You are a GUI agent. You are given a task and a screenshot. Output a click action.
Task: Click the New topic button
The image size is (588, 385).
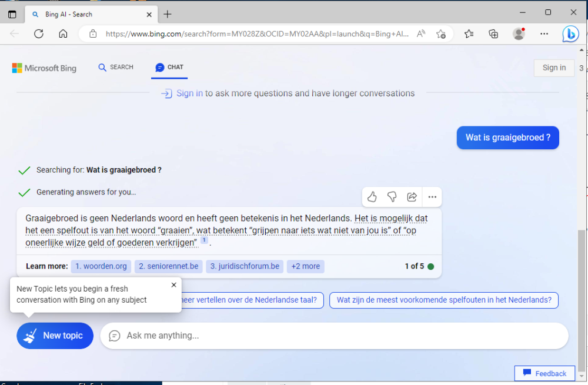(x=55, y=336)
